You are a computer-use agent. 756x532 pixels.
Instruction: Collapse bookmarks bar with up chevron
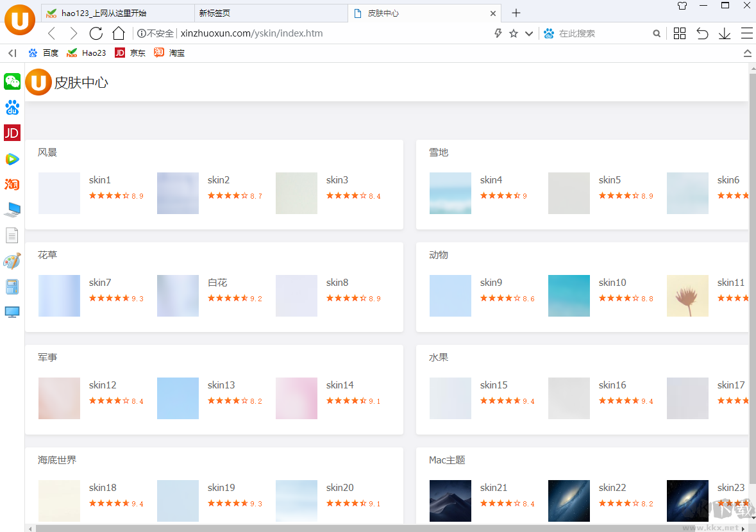[x=747, y=53]
